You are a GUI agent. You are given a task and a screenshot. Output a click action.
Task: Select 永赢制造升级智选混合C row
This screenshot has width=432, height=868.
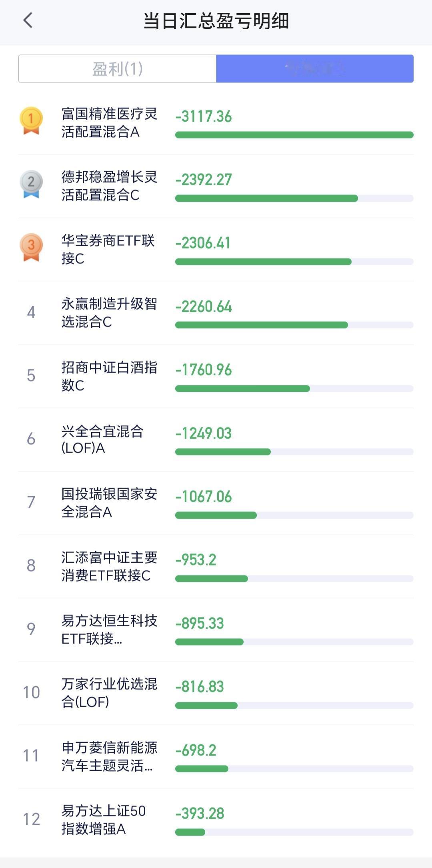click(216, 313)
